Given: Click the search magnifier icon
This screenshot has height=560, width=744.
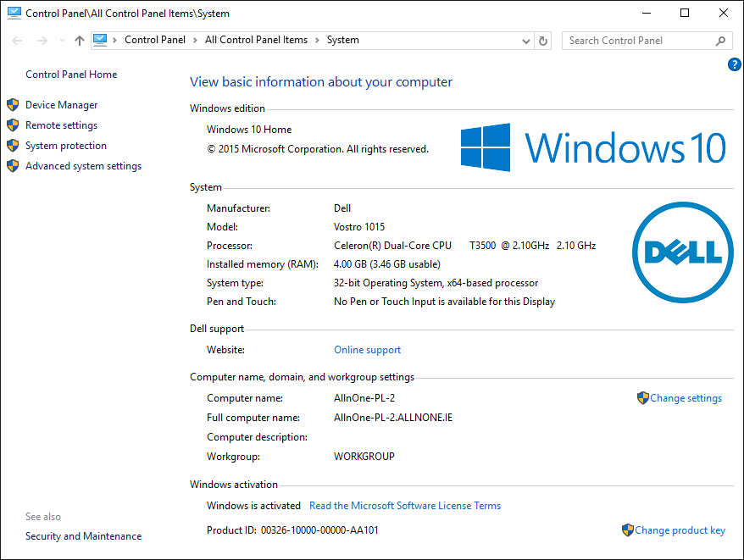Looking at the screenshot, I should 721,42.
